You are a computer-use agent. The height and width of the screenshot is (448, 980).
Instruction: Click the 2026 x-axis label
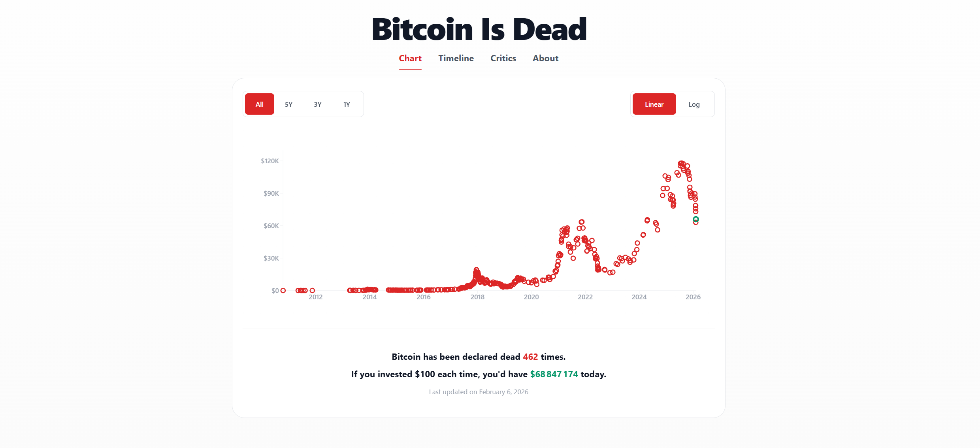[x=693, y=297]
